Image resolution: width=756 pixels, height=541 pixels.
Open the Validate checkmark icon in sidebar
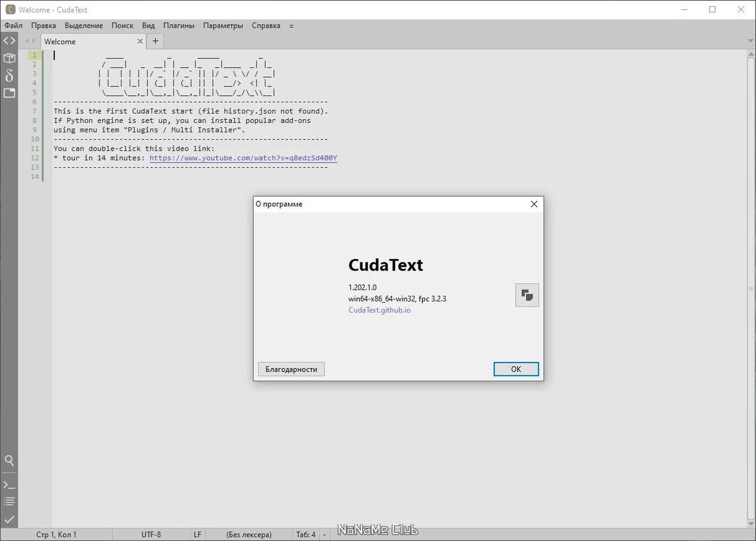pos(9,519)
